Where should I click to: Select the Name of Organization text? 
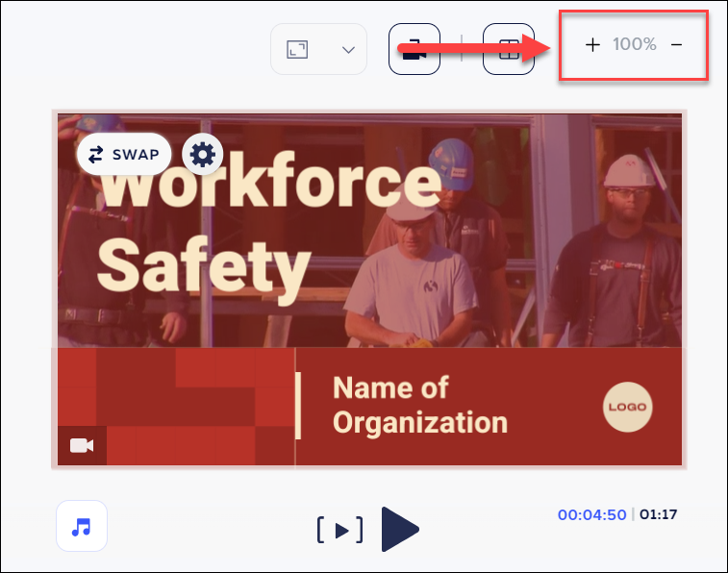(419, 405)
